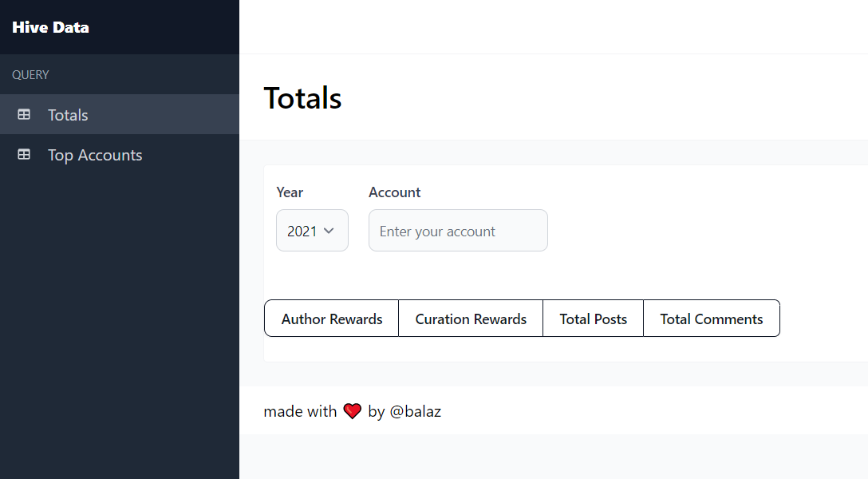Click the table icon beside Totals
868x479 pixels.
[24, 115]
